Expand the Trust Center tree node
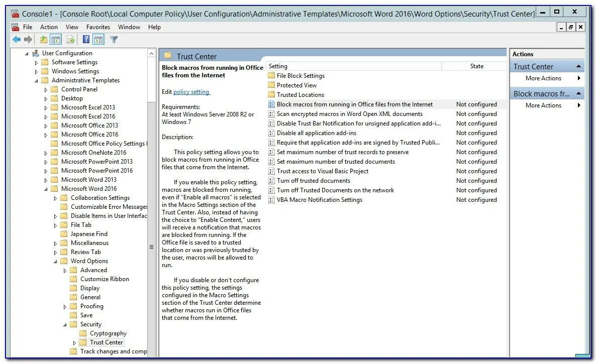Image resolution: width=597 pixels, height=364 pixels. tap(74, 343)
